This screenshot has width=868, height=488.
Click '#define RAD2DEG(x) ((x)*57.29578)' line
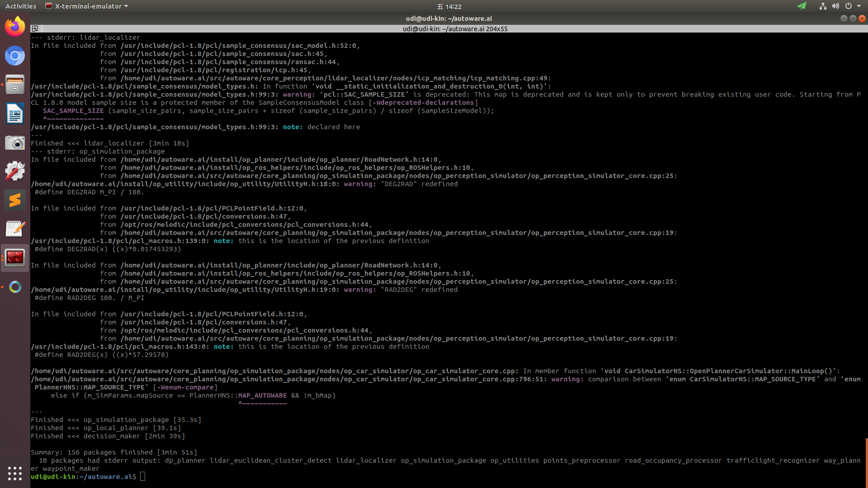(x=102, y=355)
